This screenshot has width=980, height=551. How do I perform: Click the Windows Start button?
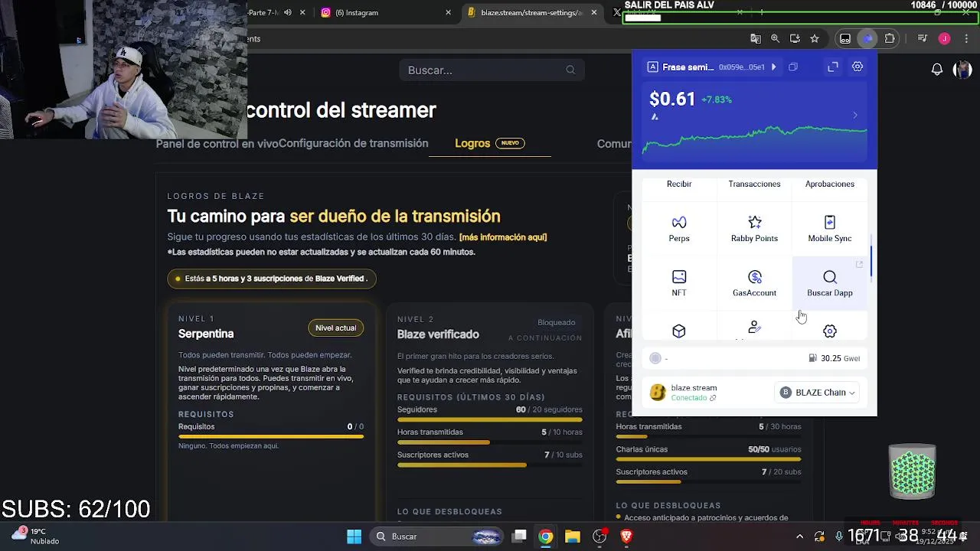point(354,536)
